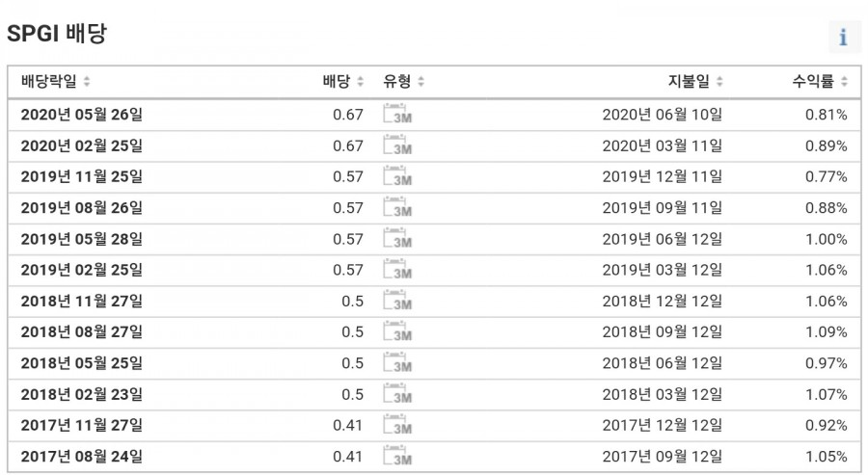Click 3M icon in 2017년 08월 24일 row
868x475 pixels.
click(x=397, y=456)
